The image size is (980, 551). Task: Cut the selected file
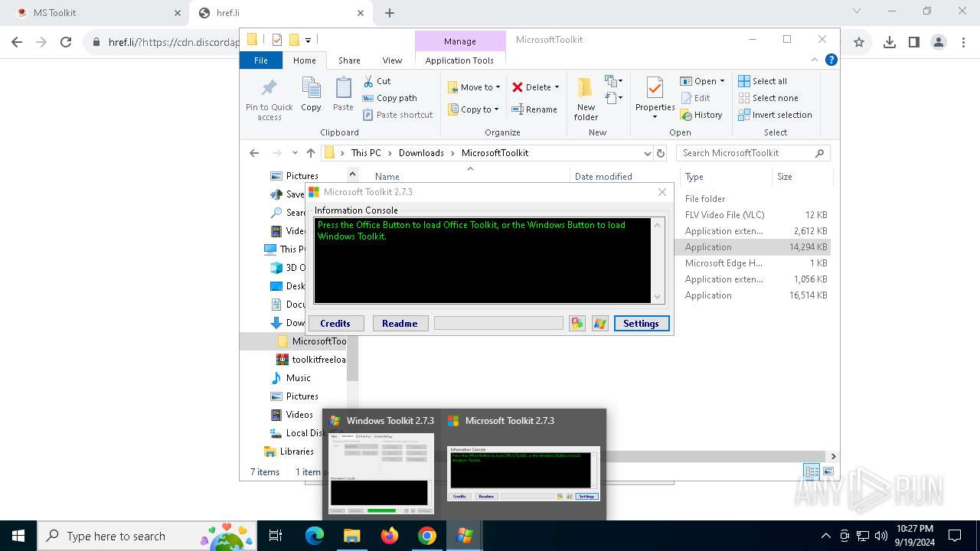tap(377, 81)
